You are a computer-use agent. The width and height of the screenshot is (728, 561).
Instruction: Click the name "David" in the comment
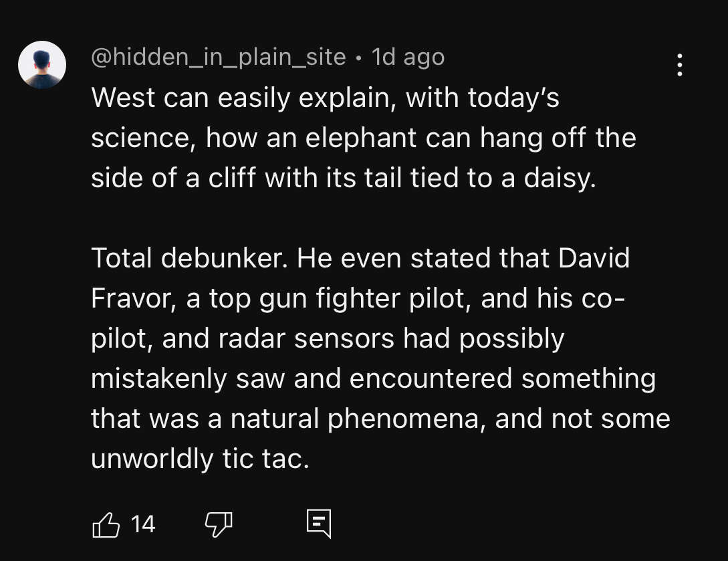pos(594,258)
